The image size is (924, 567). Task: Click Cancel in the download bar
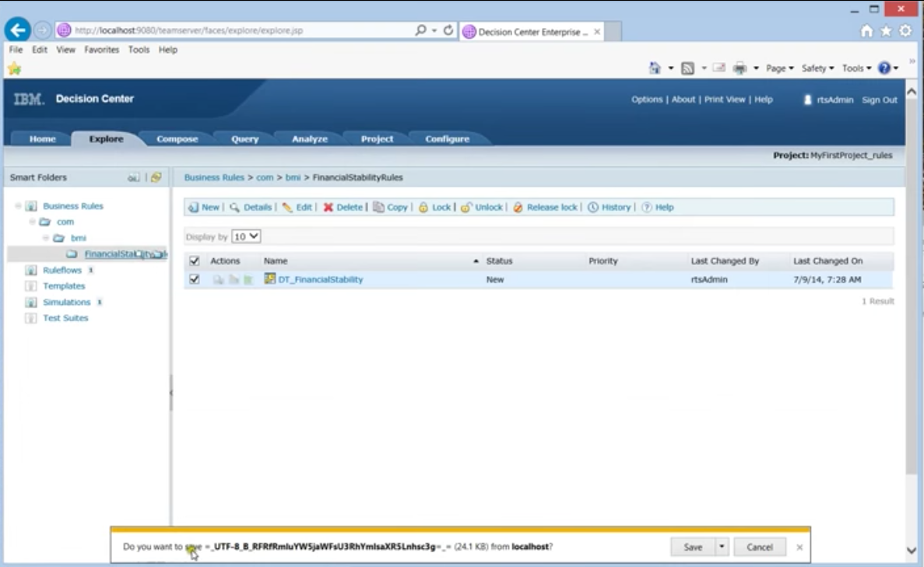[760, 547]
